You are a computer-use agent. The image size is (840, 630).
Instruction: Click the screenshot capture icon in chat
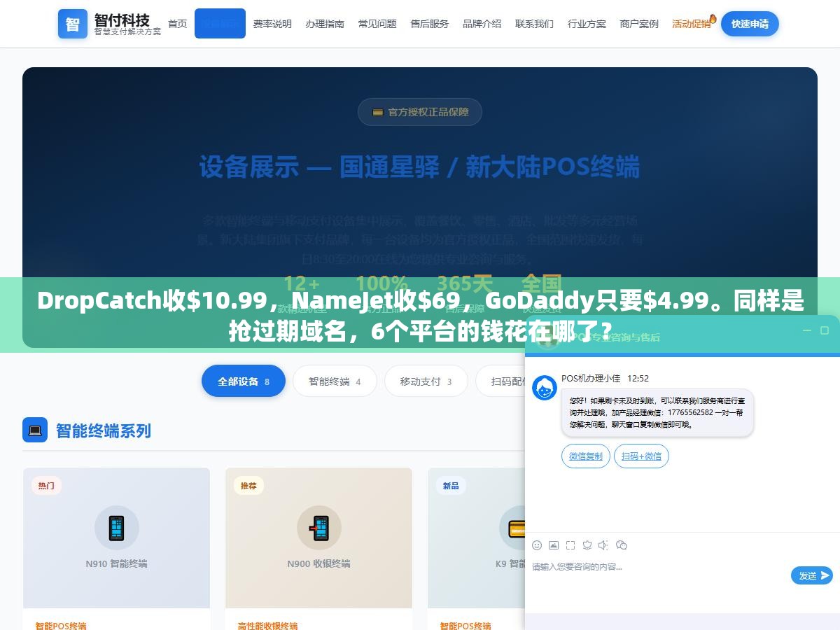(x=570, y=545)
